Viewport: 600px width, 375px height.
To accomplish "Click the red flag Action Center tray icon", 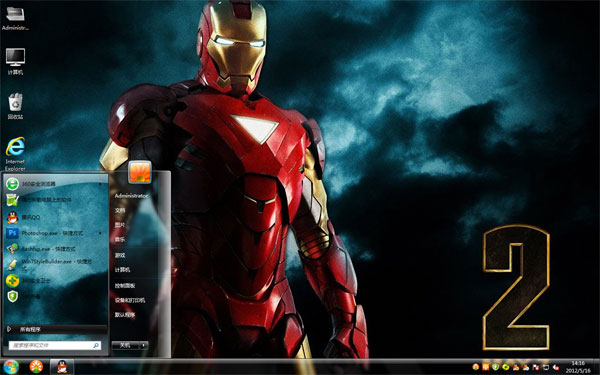I will [536, 367].
